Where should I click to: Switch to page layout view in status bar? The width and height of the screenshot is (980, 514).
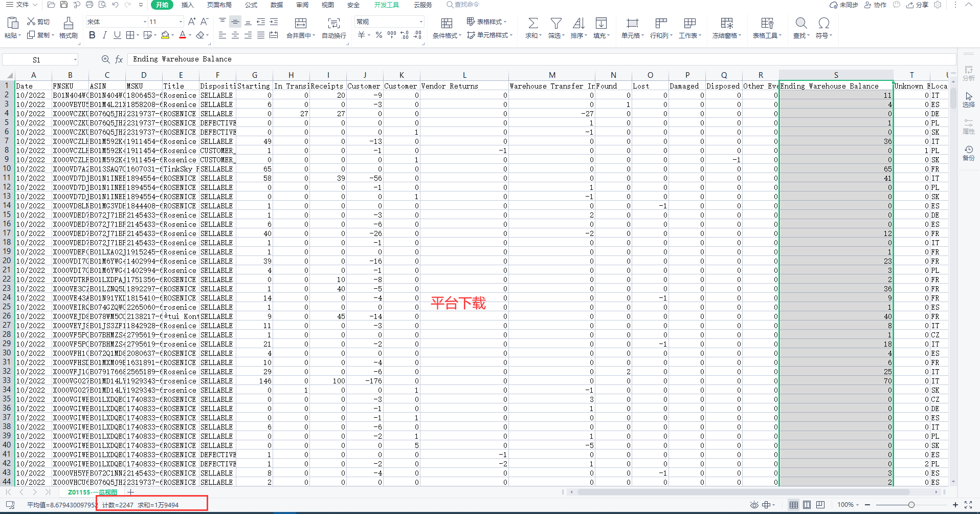(x=807, y=505)
